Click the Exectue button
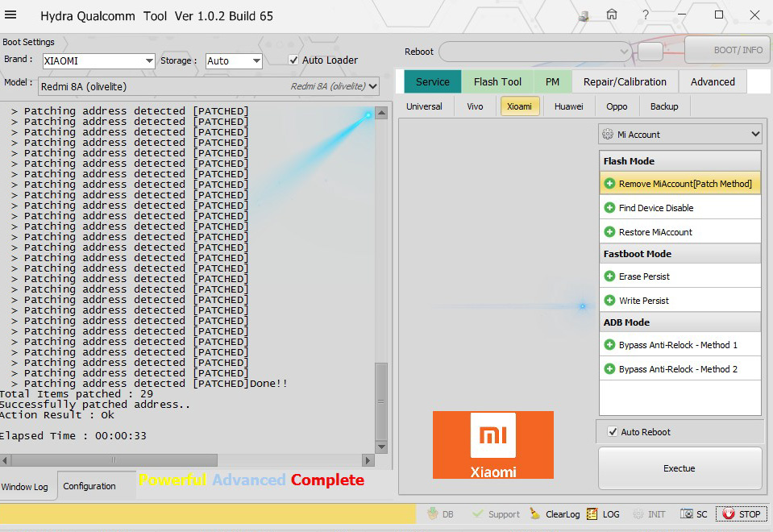Screen dimensions: 773x532 (679, 468)
